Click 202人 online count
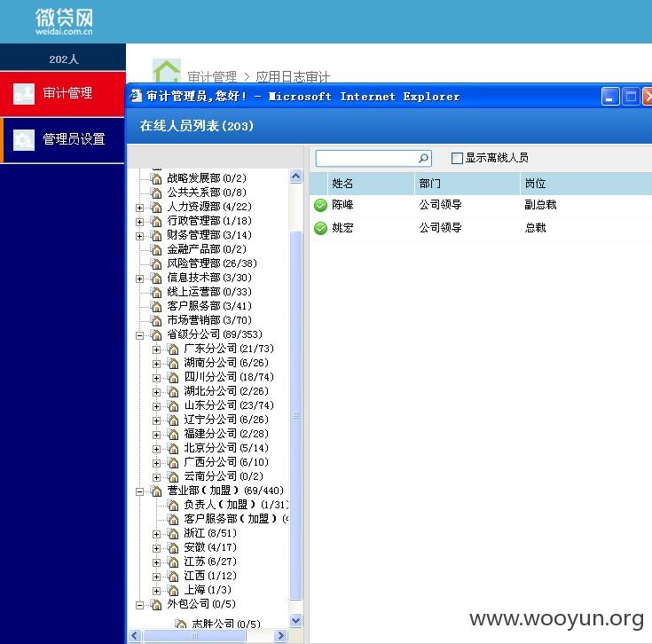 (64, 59)
